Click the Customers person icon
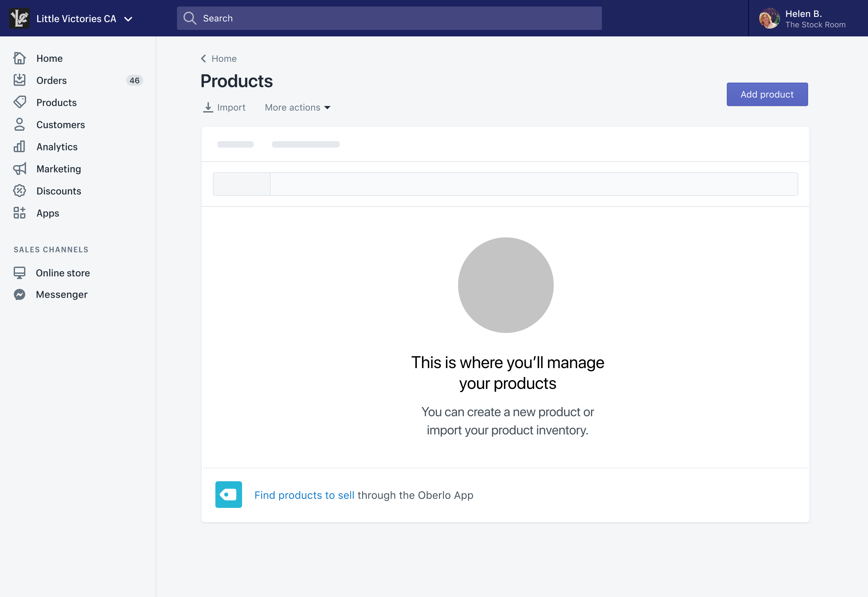868x597 pixels. [20, 125]
